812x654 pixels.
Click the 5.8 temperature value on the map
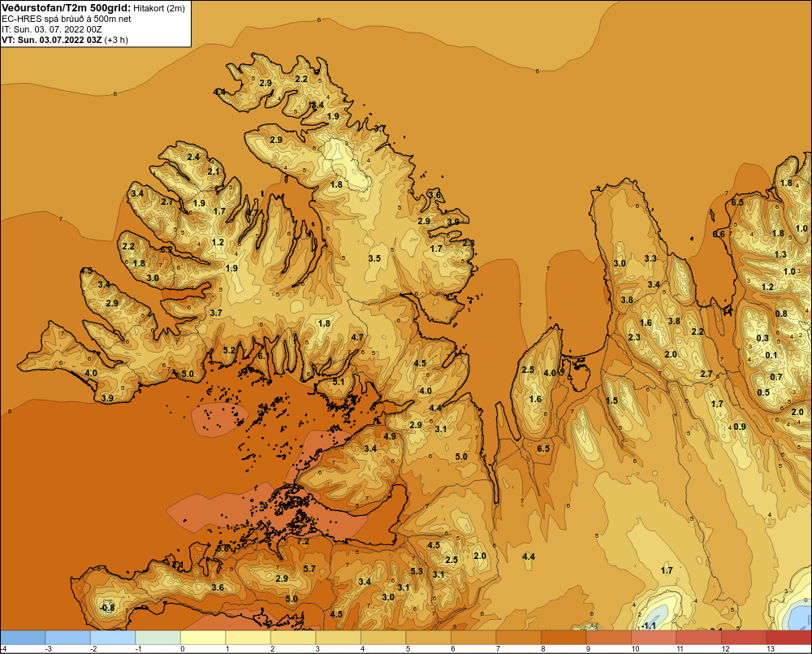coord(222,548)
